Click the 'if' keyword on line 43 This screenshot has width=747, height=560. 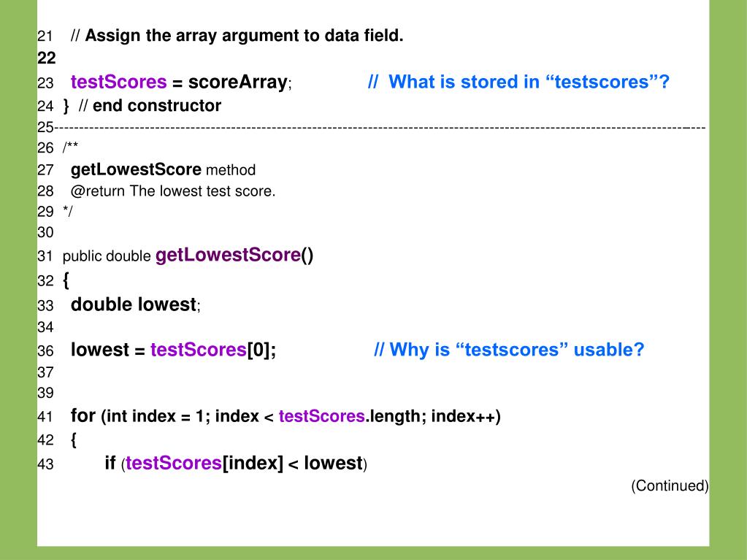110,463
